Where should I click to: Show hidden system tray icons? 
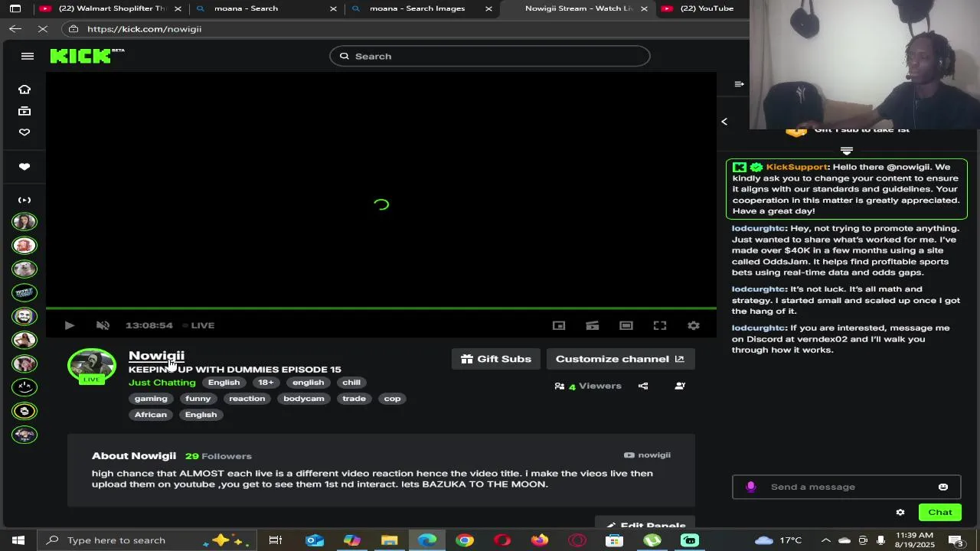click(825, 540)
